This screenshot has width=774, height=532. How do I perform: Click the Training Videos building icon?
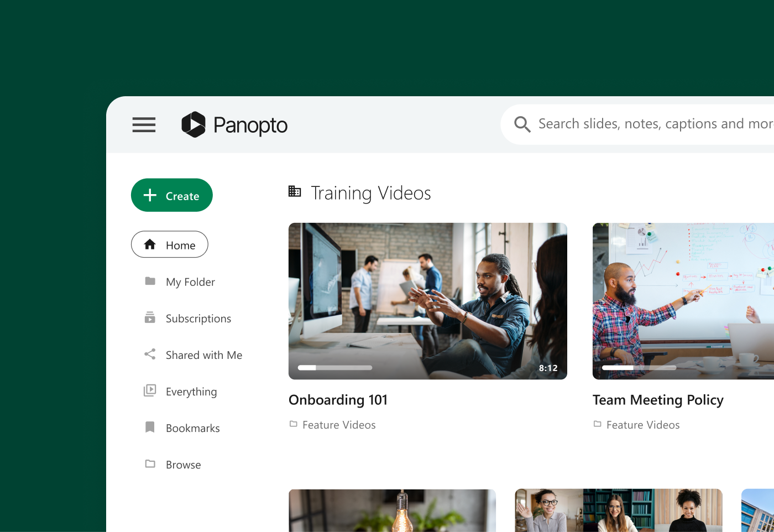pyautogui.click(x=295, y=192)
